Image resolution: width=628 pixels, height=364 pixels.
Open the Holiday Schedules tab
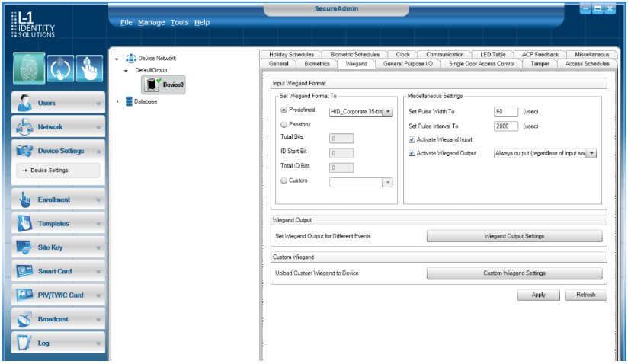coord(291,54)
